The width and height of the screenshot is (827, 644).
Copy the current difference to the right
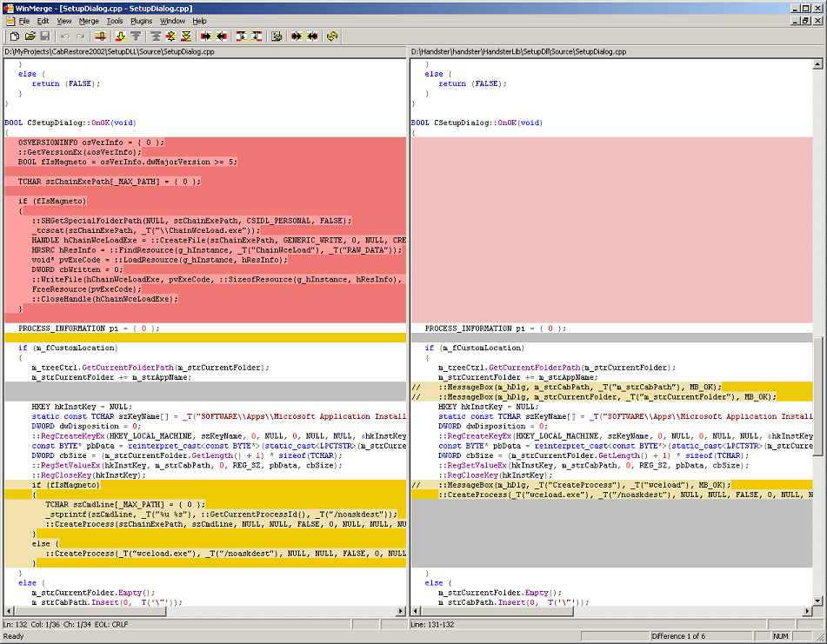click(x=206, y=36)
